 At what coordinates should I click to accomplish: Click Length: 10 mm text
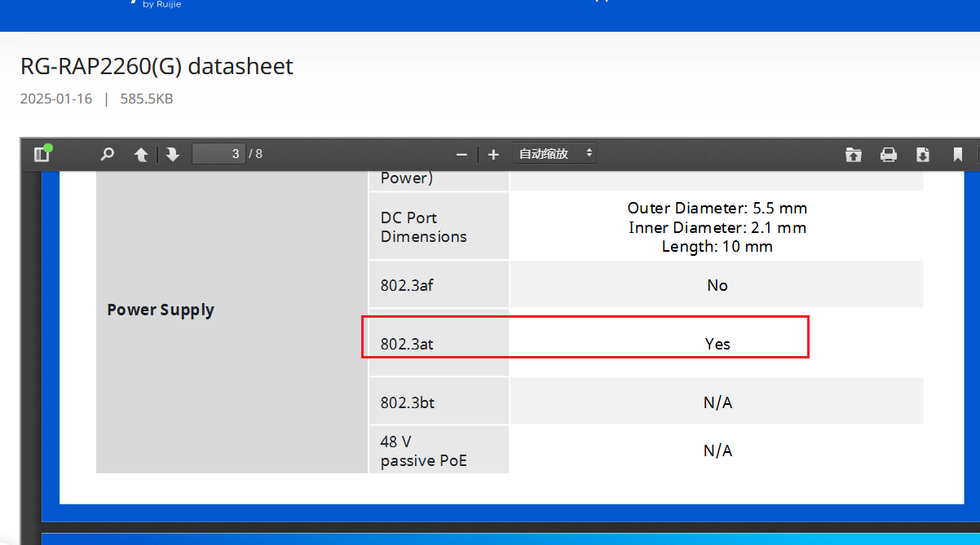(717, 246)
